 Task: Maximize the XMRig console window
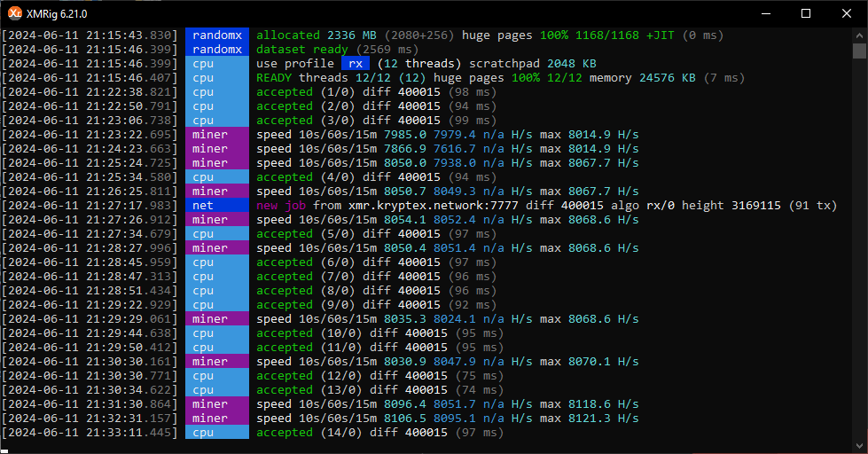pos(806,13)
